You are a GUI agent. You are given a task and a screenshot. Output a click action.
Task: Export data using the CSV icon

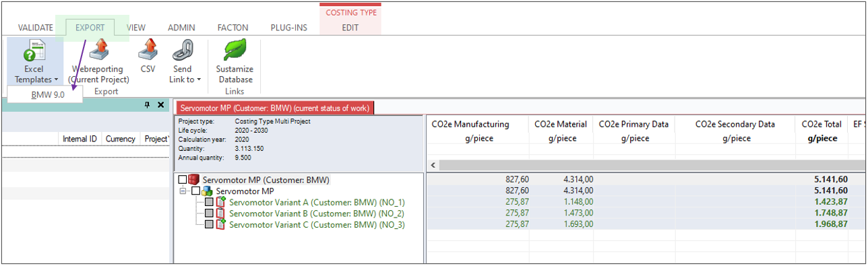coord(148,51)
